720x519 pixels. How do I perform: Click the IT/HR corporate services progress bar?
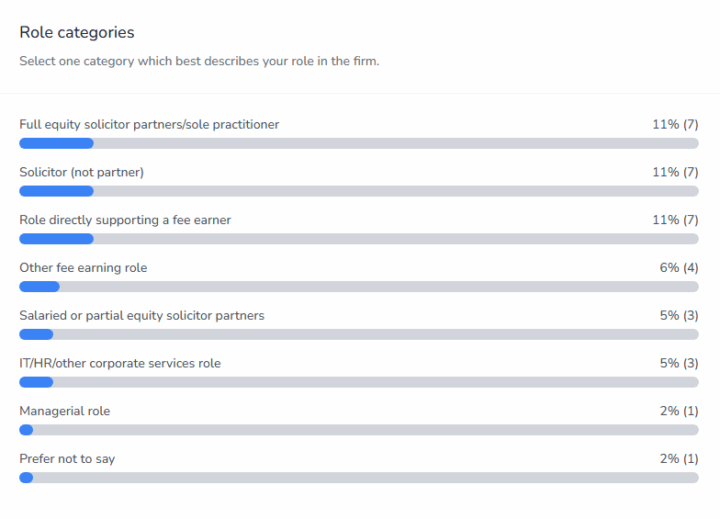pos(359,382)
